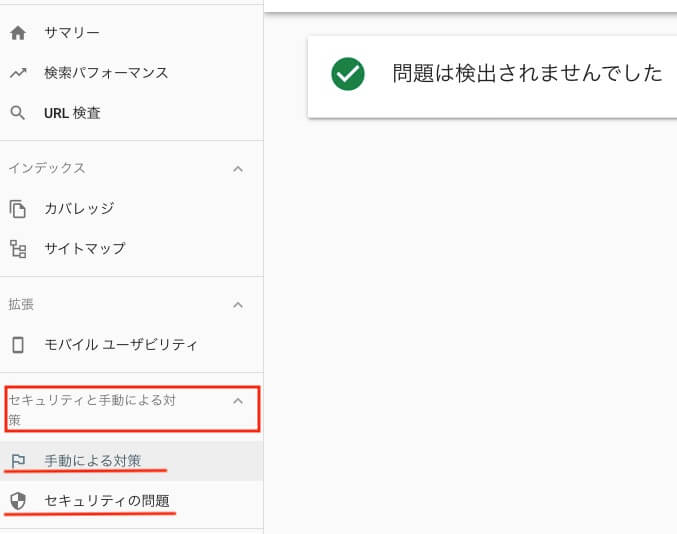Click the sitemap tree icon
This screenshot has width=677, height=534.
(x=18, y=249)
